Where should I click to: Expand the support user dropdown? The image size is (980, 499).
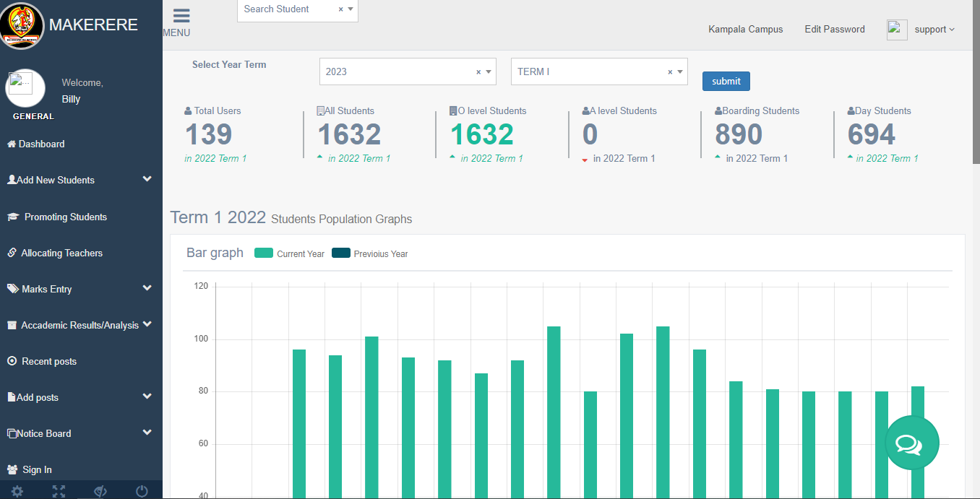(x=934, y=30)
